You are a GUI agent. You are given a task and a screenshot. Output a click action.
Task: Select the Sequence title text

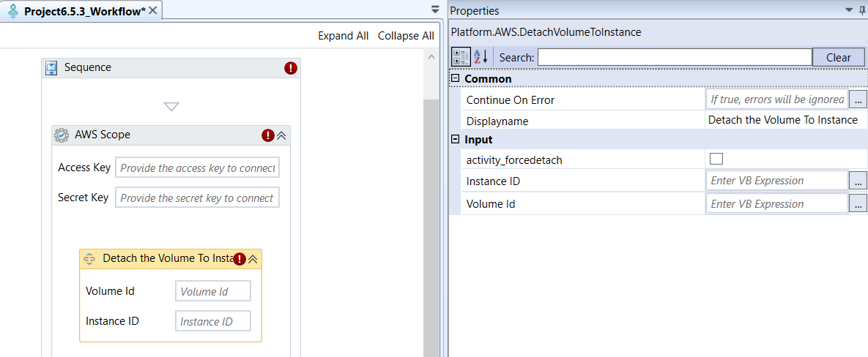(x=87, y=67)
